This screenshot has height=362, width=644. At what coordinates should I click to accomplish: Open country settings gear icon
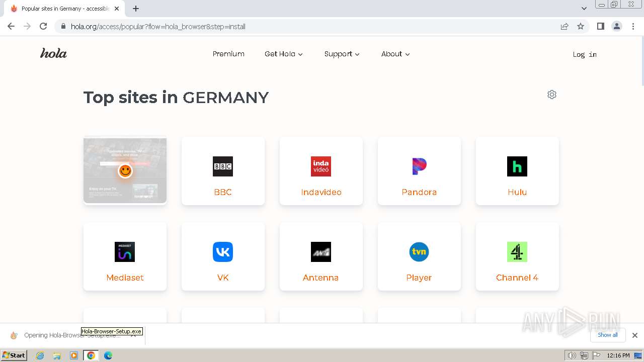(x=552, y=95)
